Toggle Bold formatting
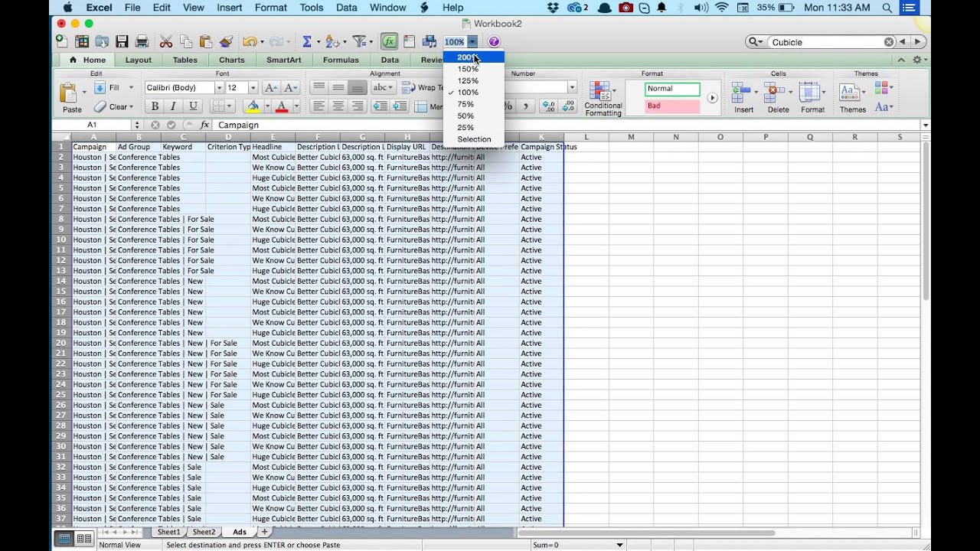 155,106
